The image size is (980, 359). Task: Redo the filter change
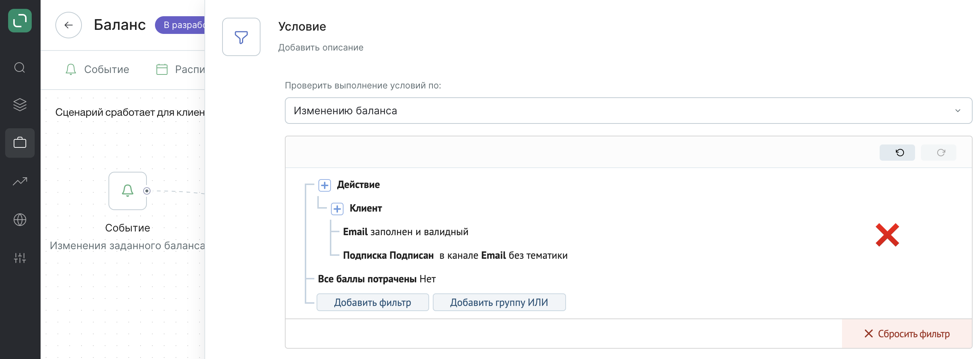[939, 153]
